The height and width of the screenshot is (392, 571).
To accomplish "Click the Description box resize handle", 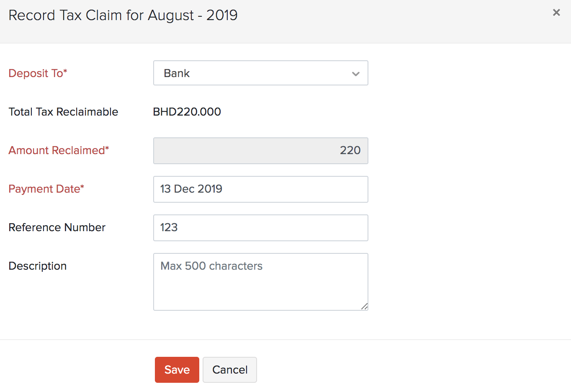I will point(365,307).
